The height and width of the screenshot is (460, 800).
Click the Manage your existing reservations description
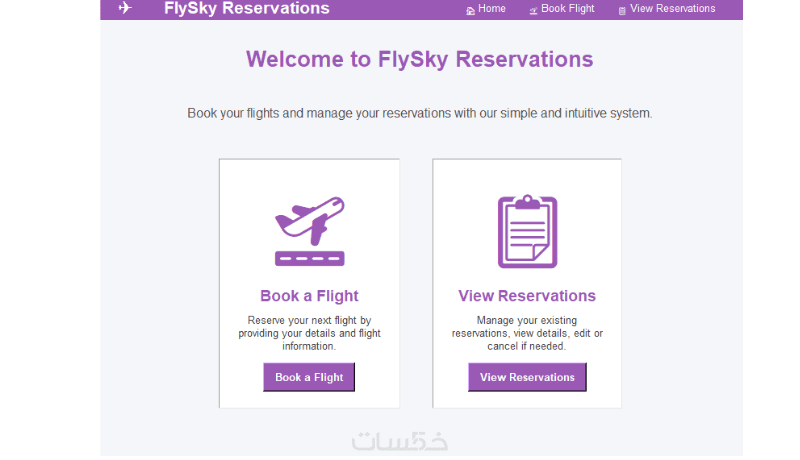(x=527, y=333)
